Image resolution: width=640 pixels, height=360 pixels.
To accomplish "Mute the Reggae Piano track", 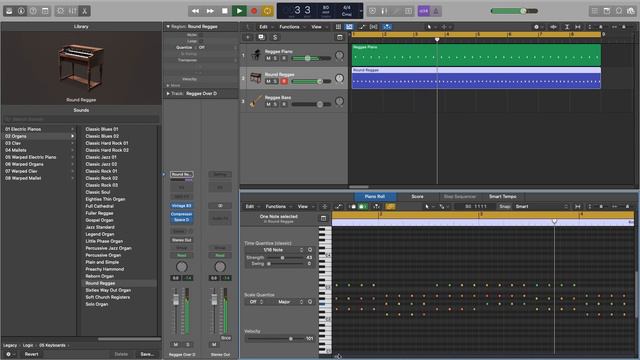I will tap(268, 58).
